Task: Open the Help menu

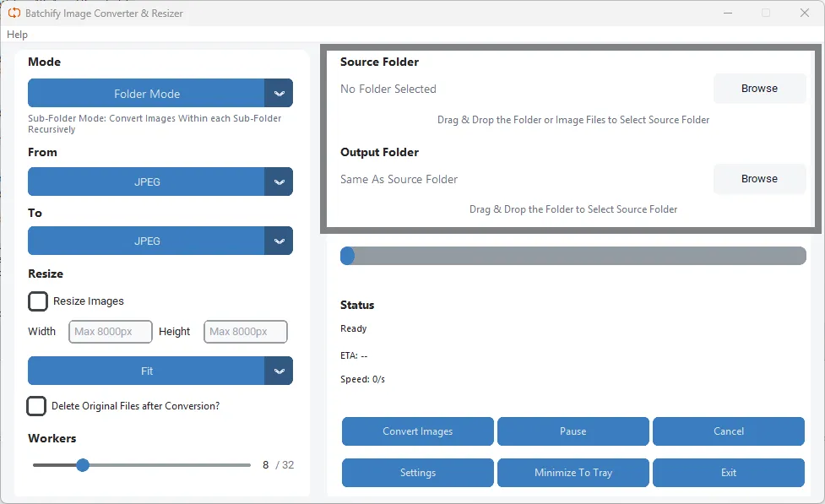Action: tap(17, 35)
